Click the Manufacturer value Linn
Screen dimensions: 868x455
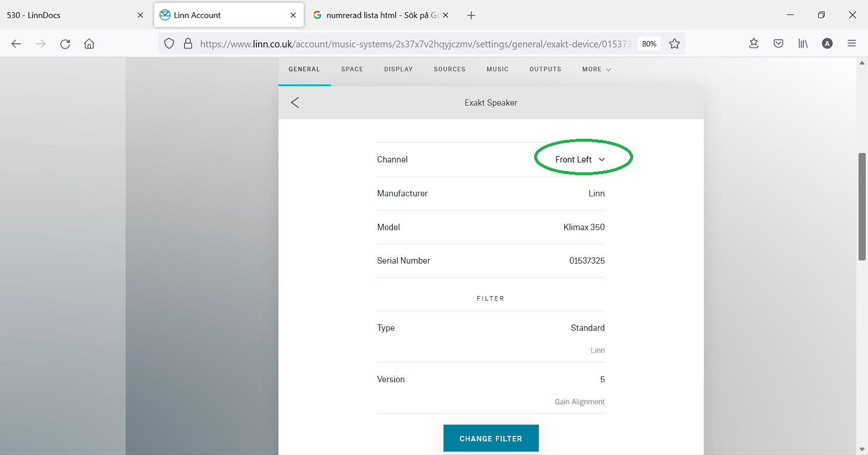[597, 194]
